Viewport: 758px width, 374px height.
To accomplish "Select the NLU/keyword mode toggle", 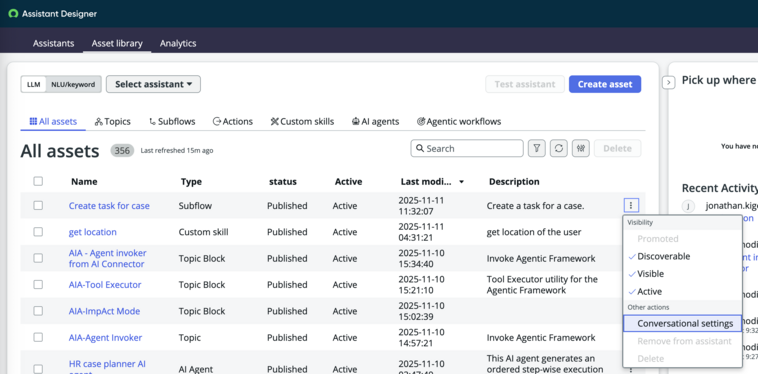I will click(73, 84).
